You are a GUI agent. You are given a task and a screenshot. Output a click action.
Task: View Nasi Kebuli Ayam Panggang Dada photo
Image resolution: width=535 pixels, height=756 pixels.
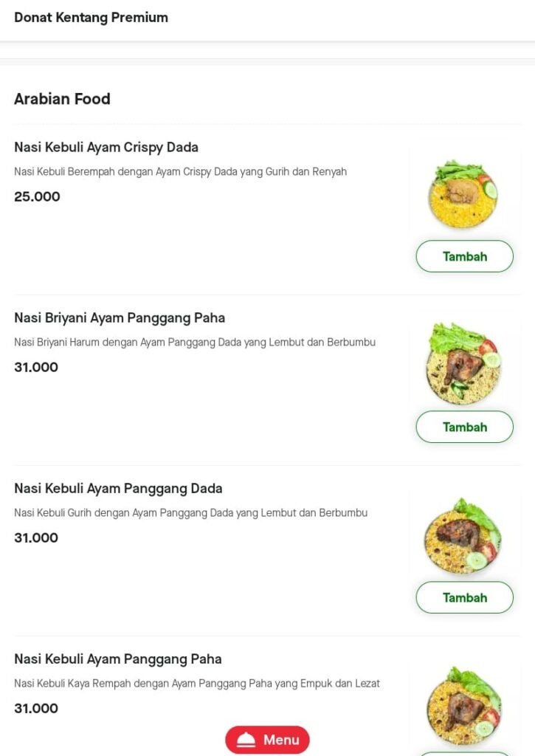pos(463,536)
